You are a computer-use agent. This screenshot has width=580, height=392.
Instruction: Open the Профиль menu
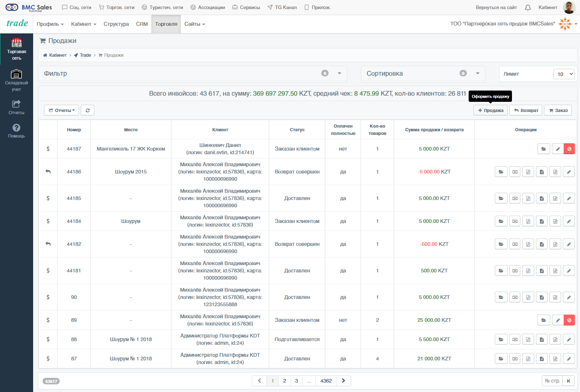click(x=50, y=24)
